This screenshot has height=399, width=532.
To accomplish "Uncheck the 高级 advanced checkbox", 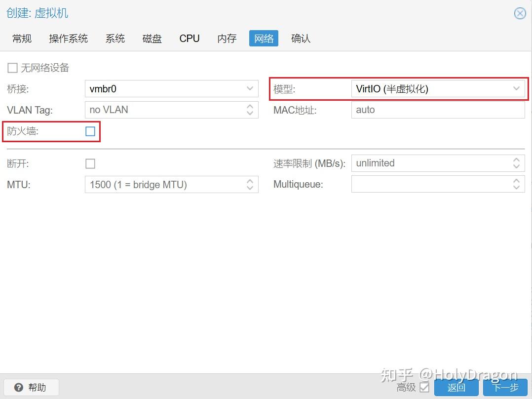I will click(x=424, y=388).
